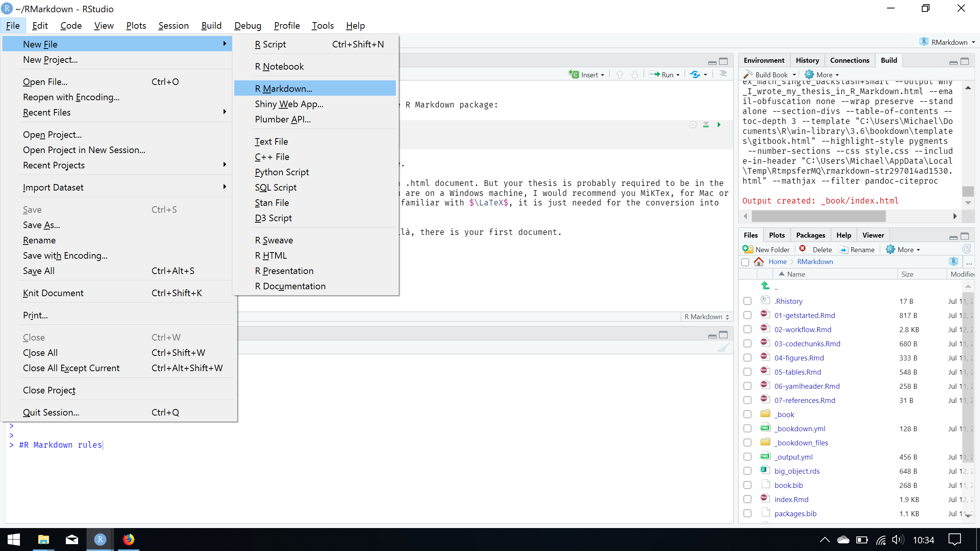Viewport: 980px width, 551px height.
Task: Click the Build Book hammer icon
Action: [748, 75]
